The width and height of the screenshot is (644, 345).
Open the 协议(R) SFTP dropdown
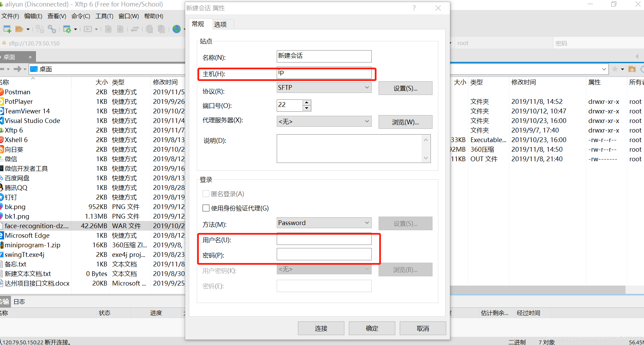pos(324,87)
